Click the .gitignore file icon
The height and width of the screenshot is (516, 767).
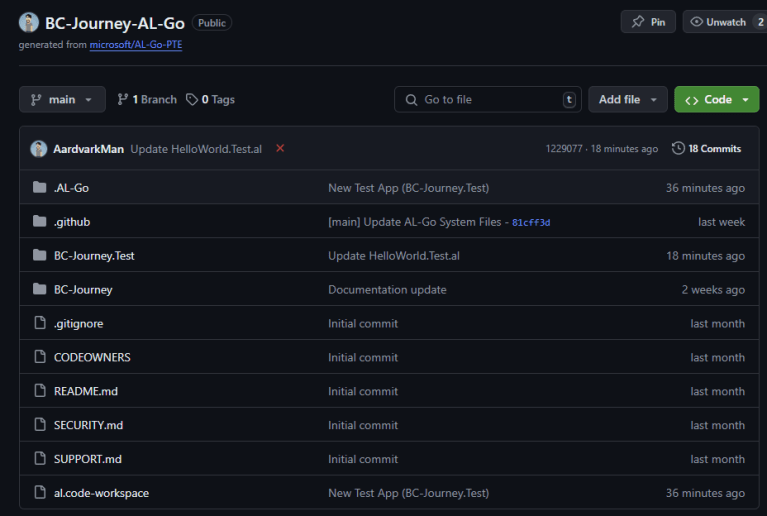(40, 323)
